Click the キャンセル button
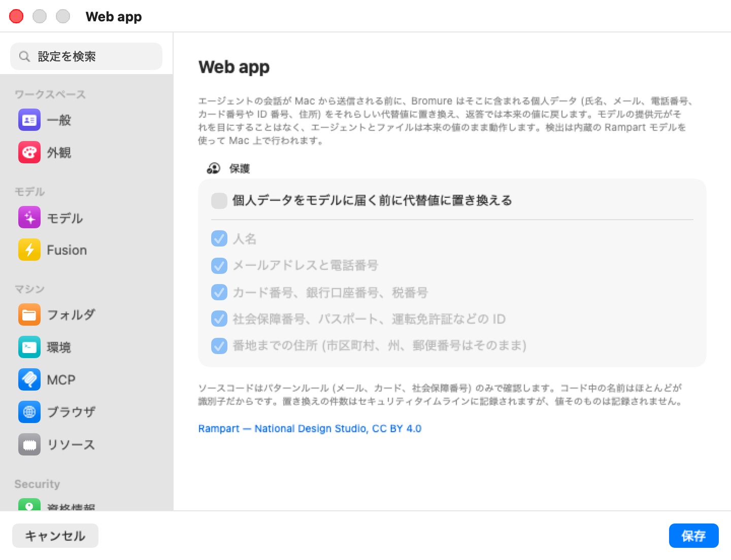The height and width of the screenshot is (560, 731). [55, 536]
